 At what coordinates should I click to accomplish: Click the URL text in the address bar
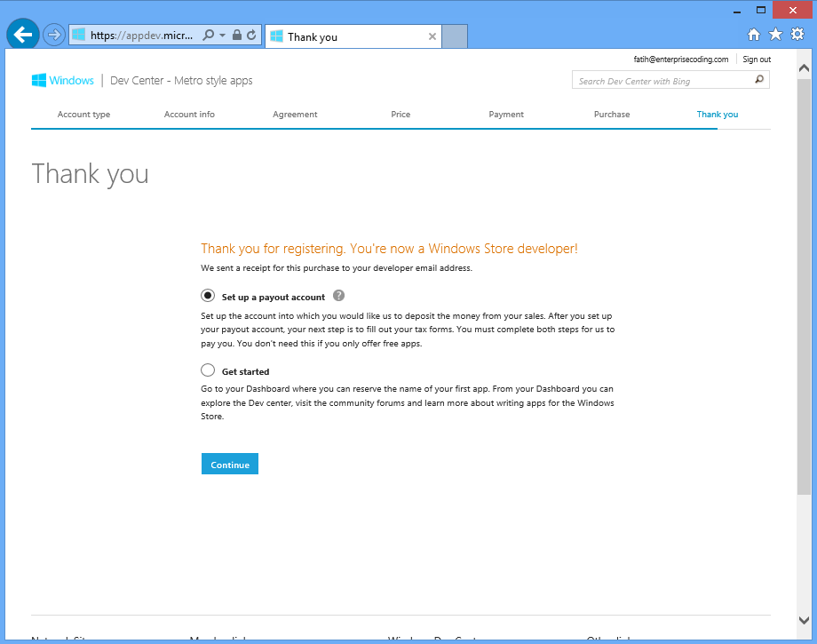point(141,36)
